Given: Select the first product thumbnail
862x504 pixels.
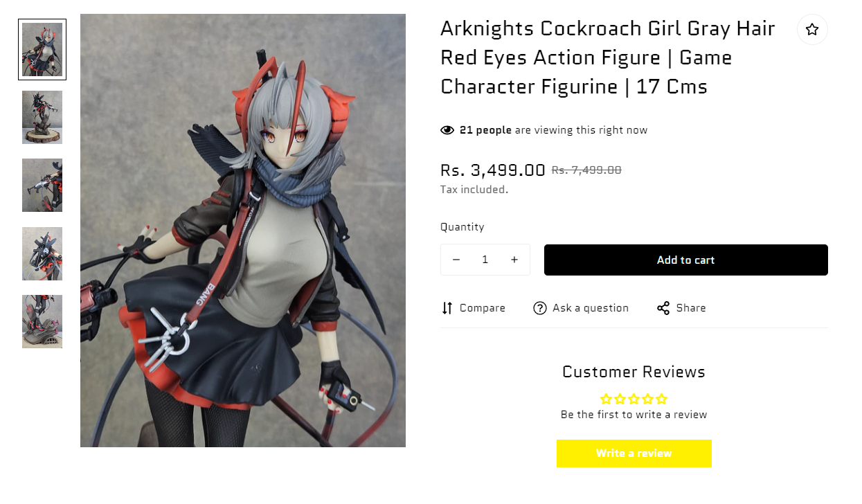Looking at the screenshot, I should (42, 50).
